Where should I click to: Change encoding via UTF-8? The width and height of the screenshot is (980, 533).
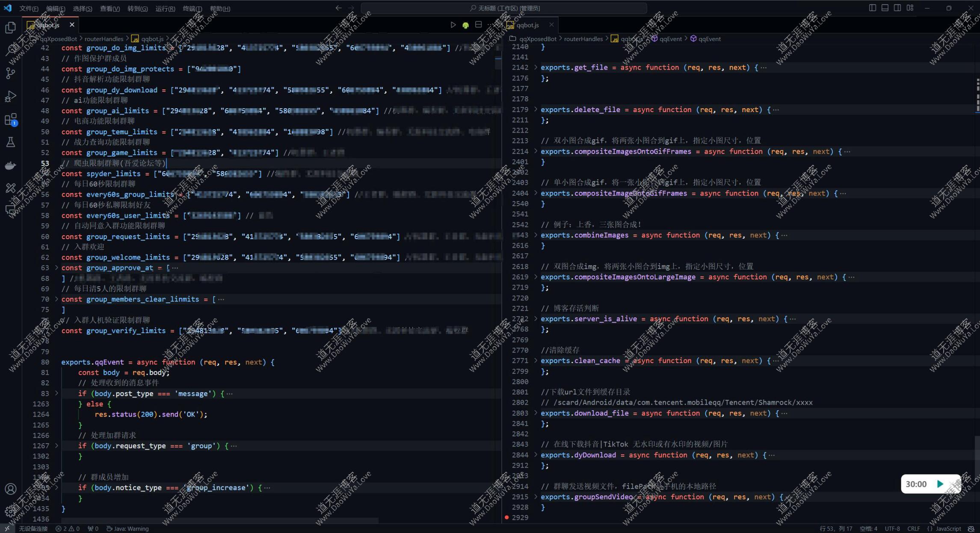[892, 529]
